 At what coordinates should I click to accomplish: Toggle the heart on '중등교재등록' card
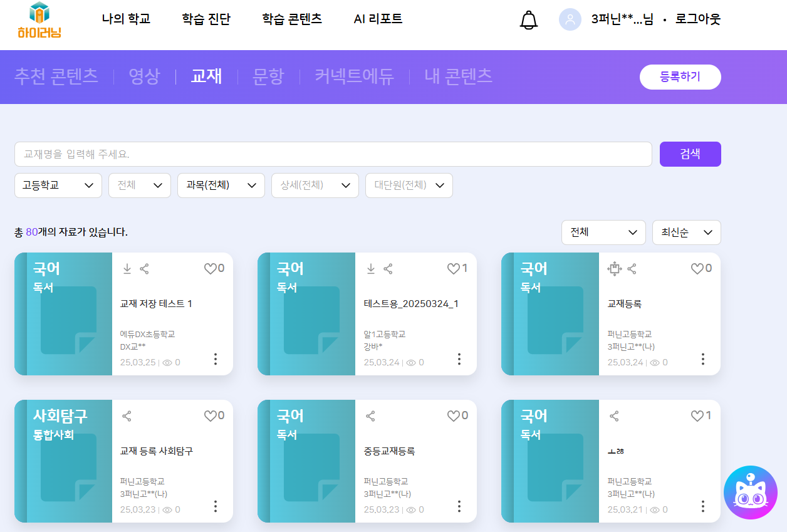pyautogui.click(x=453, y=416)
